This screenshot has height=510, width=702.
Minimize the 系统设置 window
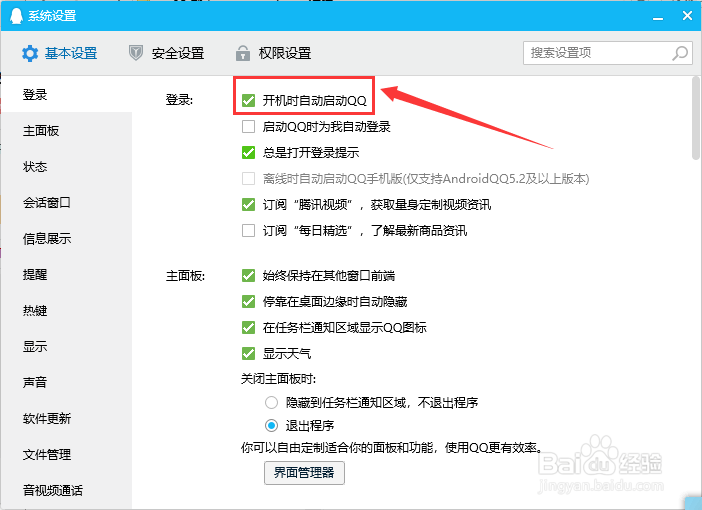coord(658,17)
